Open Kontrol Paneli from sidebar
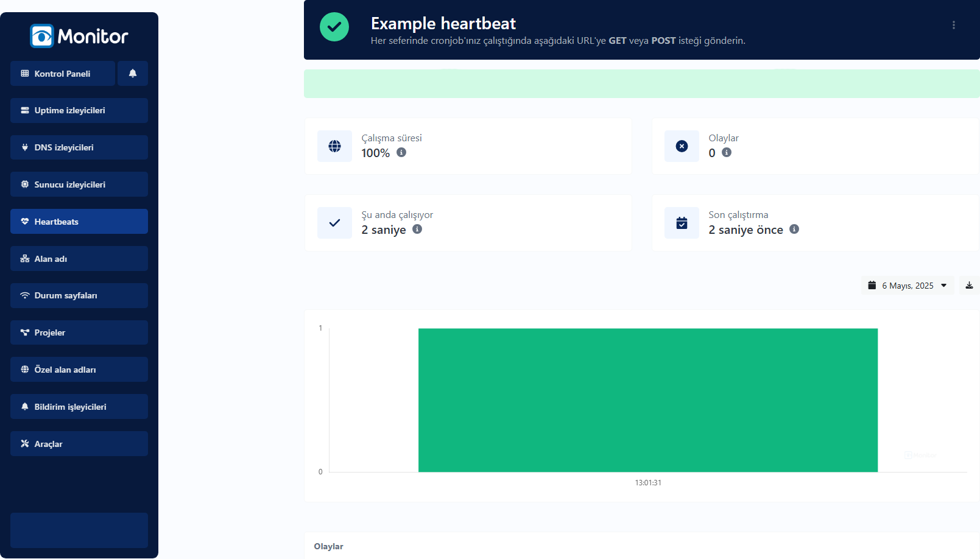The image size is (980, 559). [x=63, y=74]
